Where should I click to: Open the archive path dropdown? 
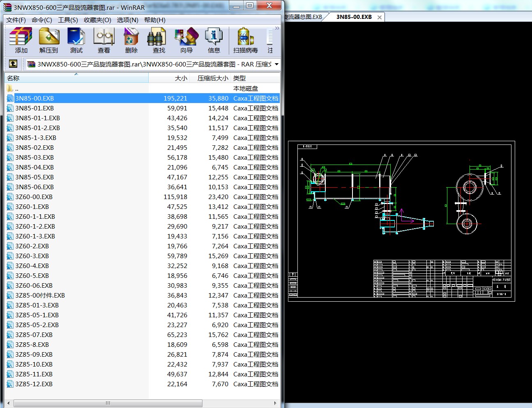(x=276, y=64)
